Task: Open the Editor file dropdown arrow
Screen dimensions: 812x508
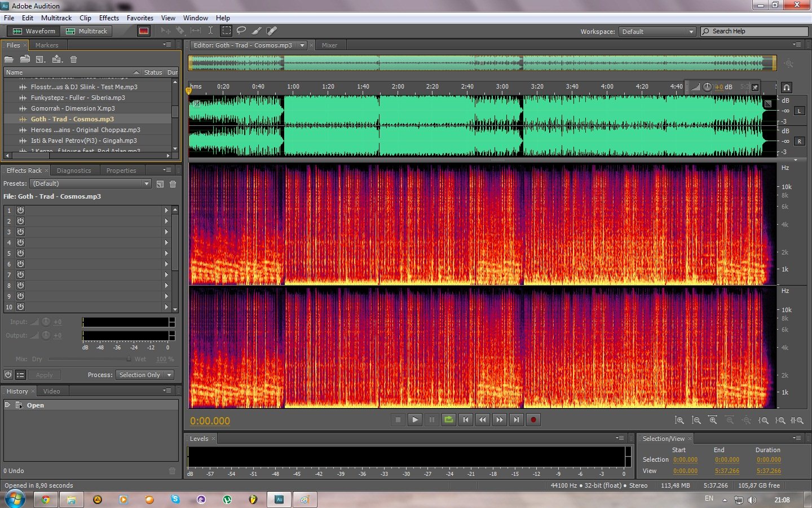Action: (x=302, y=45)
